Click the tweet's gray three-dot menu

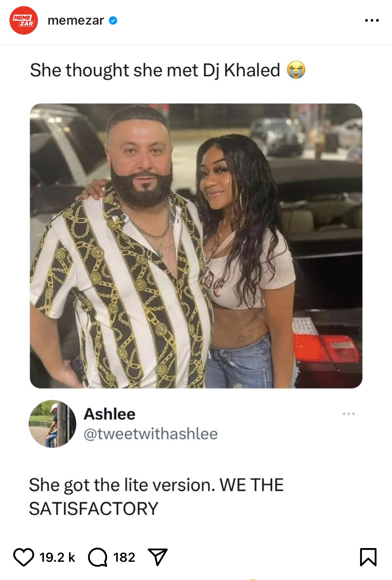[349, 414]
